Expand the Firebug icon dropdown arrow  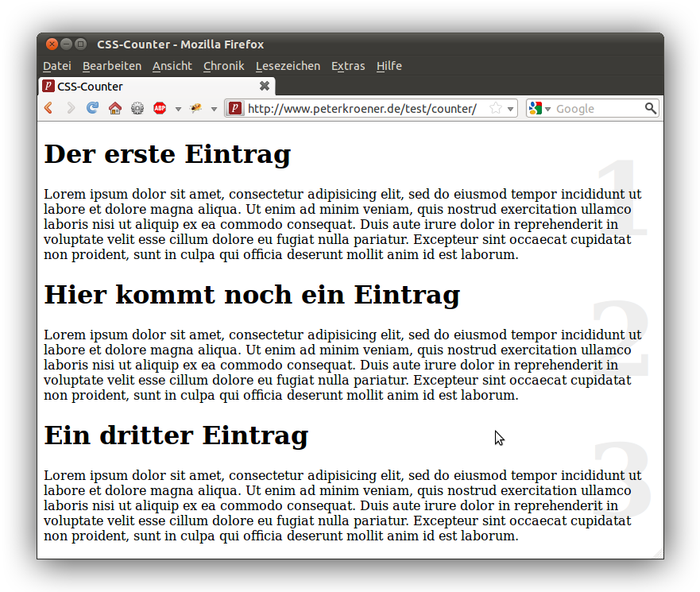214,109
